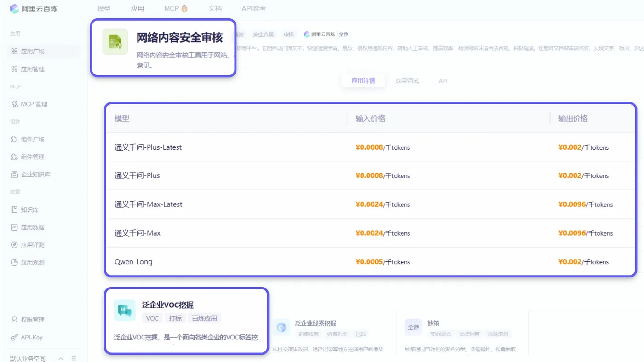
Task: Click Qwen-Long input price ¥0.0005
Action: point(369,262)
